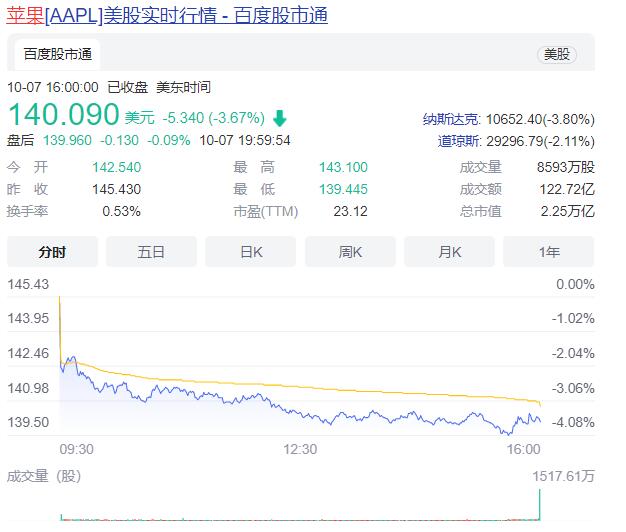The height and width of the screenshot is (532, 626).
Task: Click the 1517.61万 volume maximum label
Action: coord(563,476)
